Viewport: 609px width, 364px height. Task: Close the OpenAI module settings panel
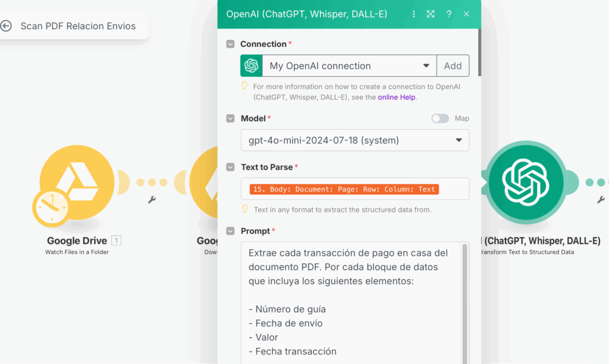tap(466, 14)
